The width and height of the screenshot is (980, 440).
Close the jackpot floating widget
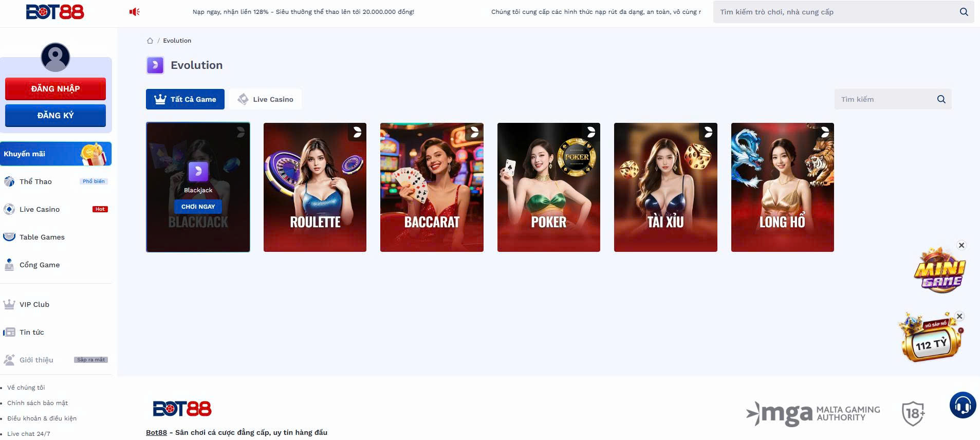959,316
